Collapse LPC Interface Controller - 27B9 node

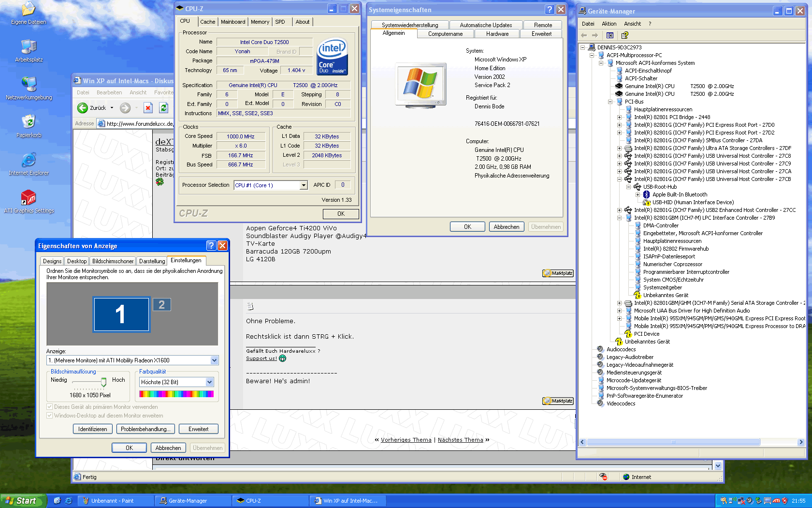point(619,218)
